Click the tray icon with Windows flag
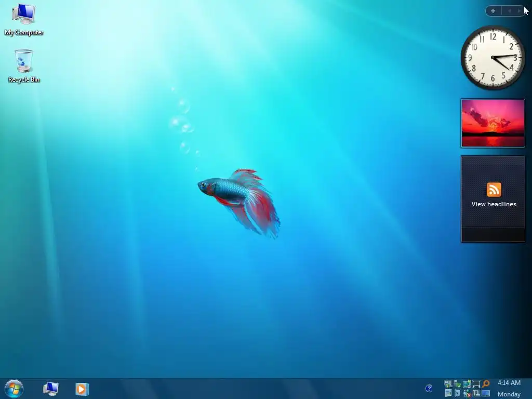Viewport: 532px width, 399px height. coord(448,384)
